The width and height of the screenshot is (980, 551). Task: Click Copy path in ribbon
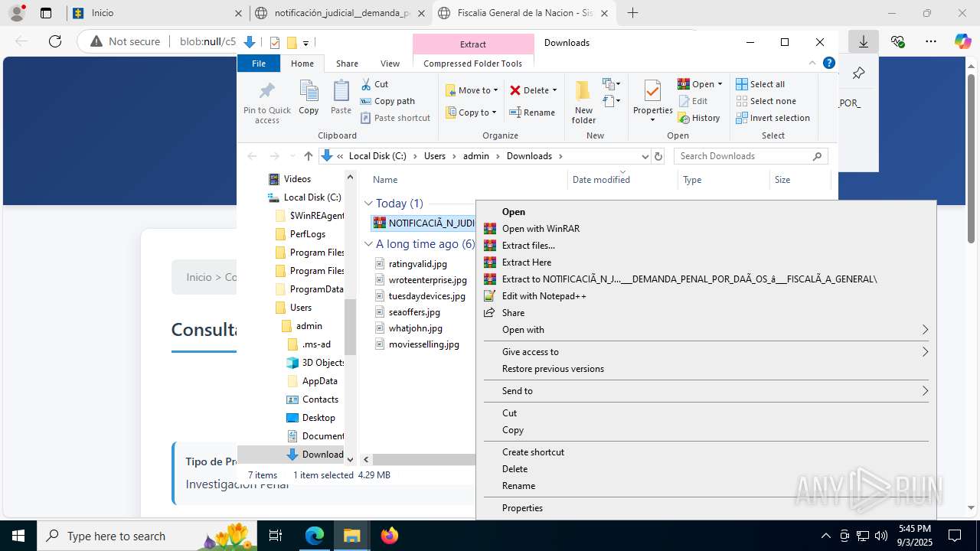coord(387,101)
